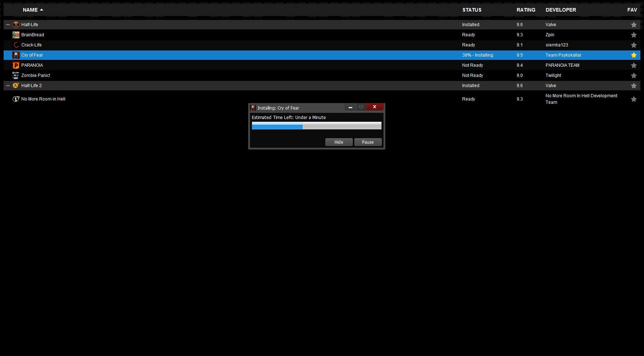Toggle favorite star for Crack-Life
644x356 pixels.
point(634,45)
